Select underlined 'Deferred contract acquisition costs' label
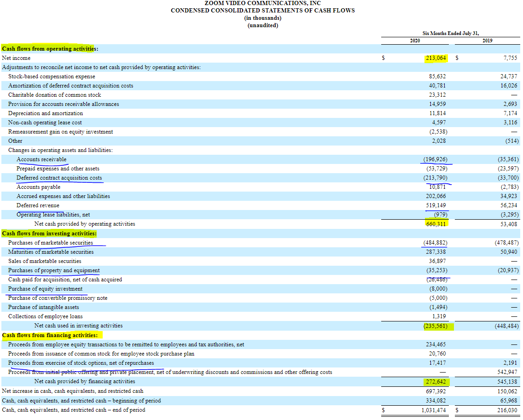This screenshot has width=523, height=420. click(x=59, y=178)
